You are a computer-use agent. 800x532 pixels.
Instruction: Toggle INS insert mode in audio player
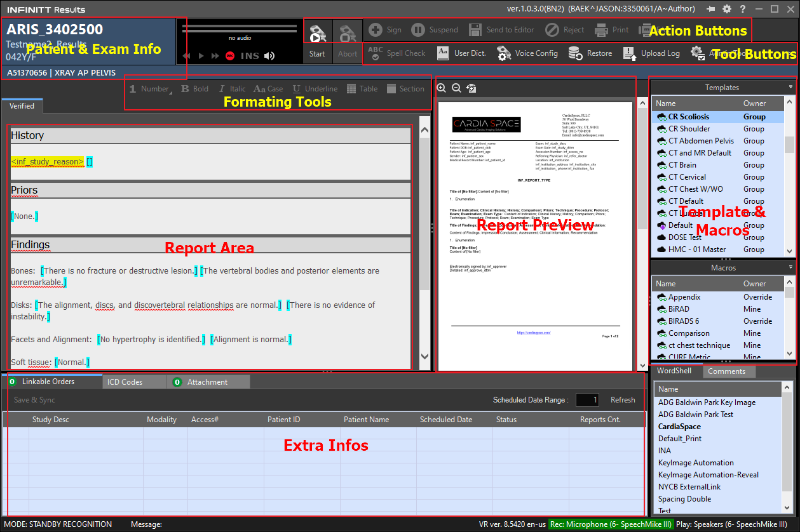[x=250, y=56]
